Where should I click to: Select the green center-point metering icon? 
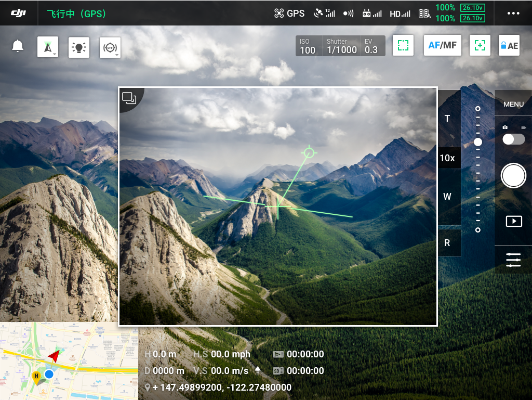480,45
